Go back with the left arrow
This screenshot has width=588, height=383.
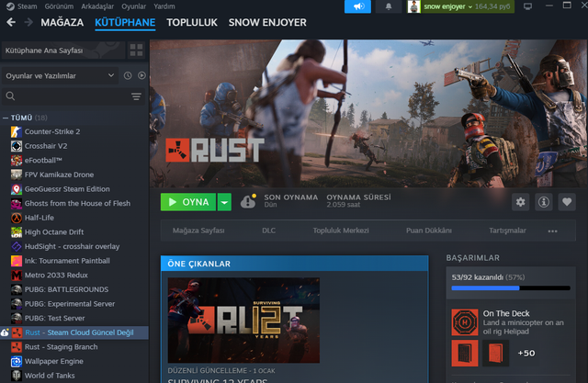[x=11, y=22]
